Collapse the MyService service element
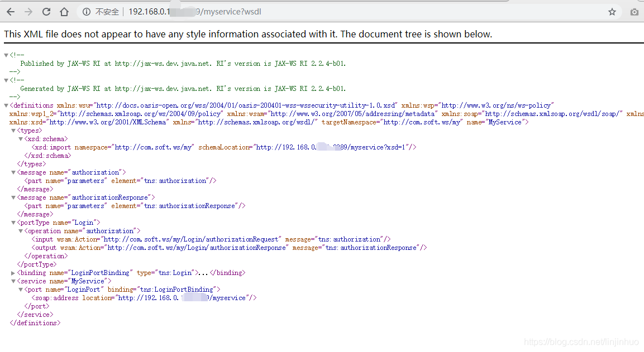The image size is (644, 352). 13,281
